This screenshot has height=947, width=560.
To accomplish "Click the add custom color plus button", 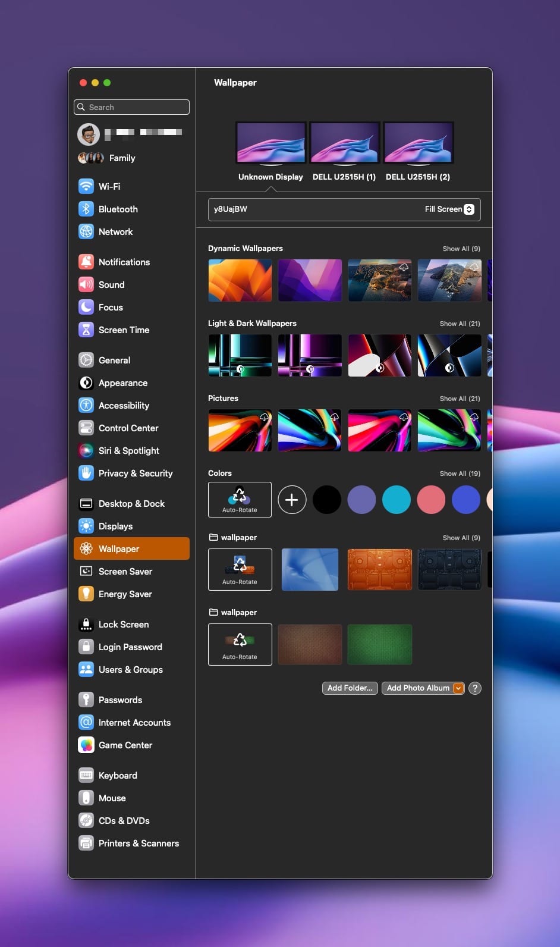I will pos(292,500).
